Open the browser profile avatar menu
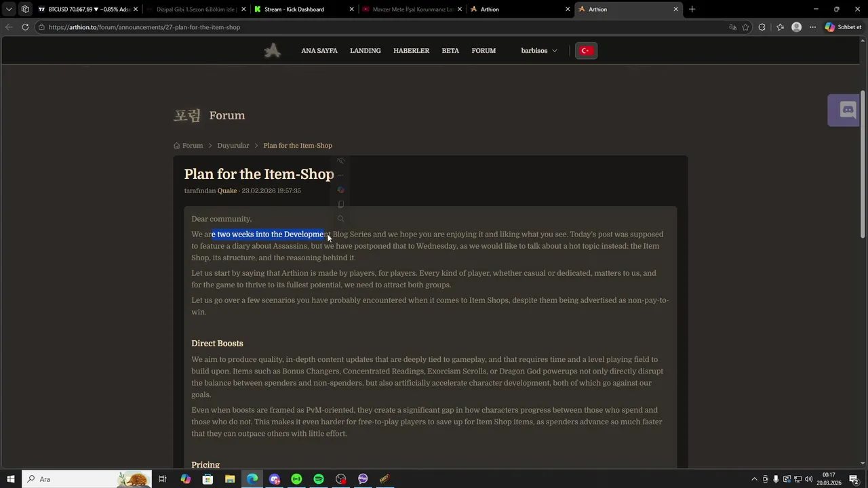868x488 pixels. coord(797,27)
